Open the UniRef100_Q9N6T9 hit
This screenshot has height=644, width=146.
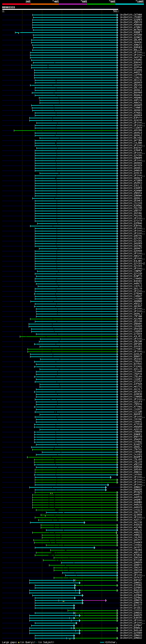131,600
